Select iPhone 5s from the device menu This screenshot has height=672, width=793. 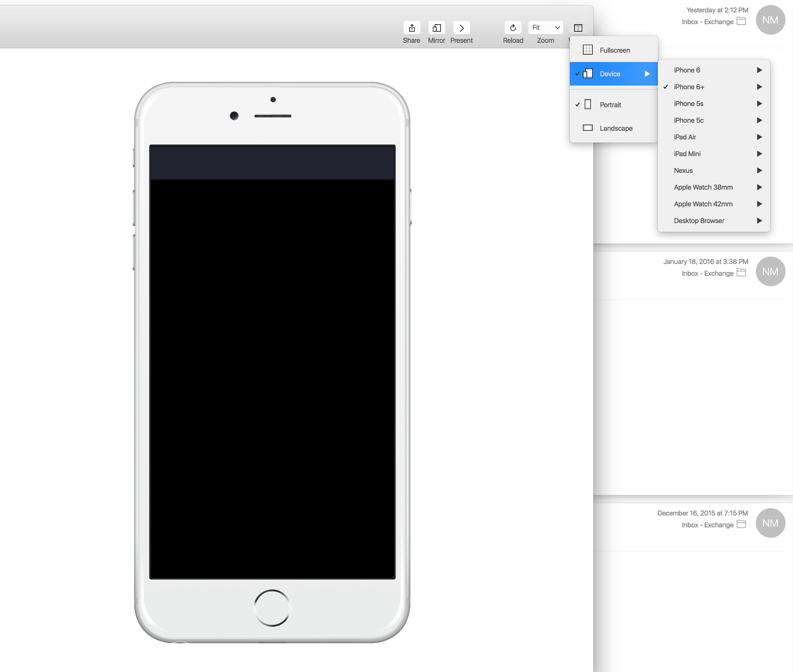[x=689, y=103]
